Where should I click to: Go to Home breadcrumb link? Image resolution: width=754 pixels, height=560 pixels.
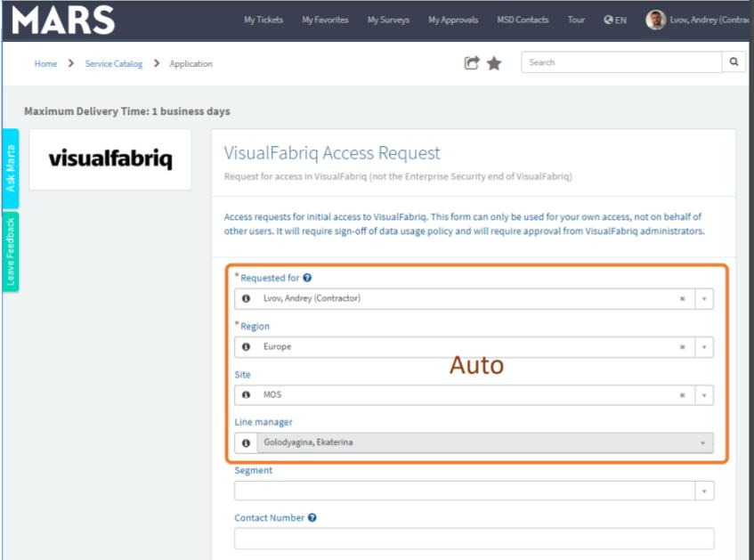tap(45, 63)
